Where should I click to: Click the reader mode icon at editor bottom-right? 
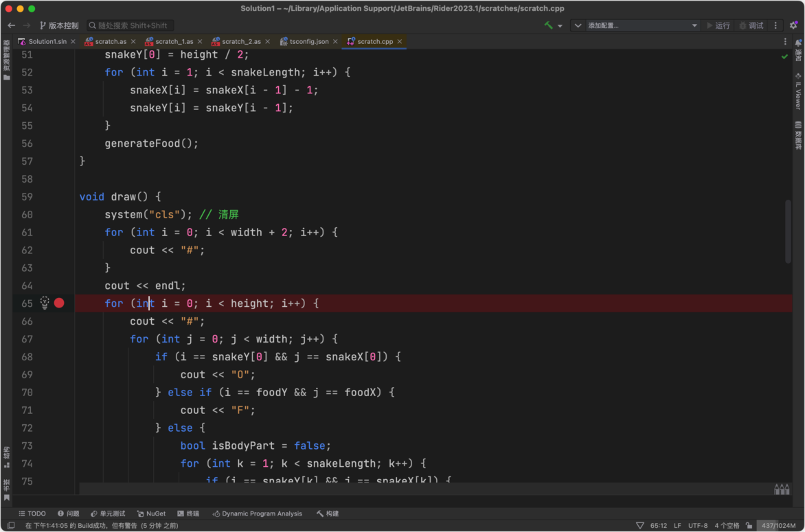click(x=782, y=489)
